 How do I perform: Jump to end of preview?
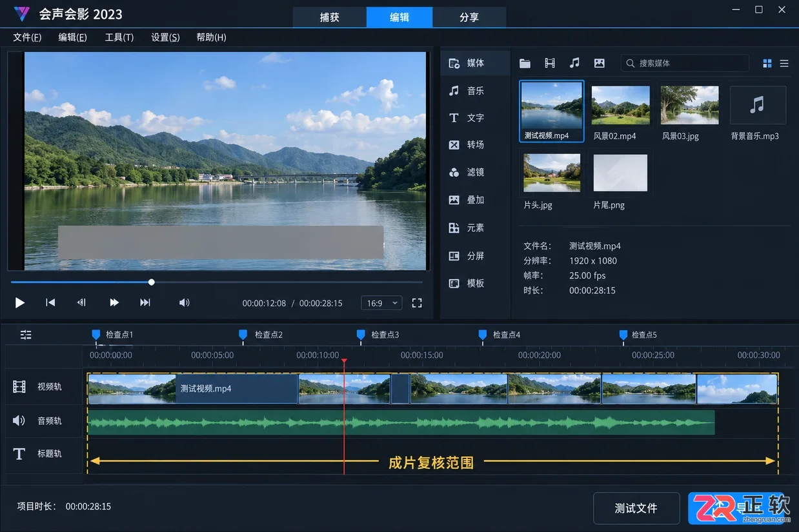[x=145, y=302]
